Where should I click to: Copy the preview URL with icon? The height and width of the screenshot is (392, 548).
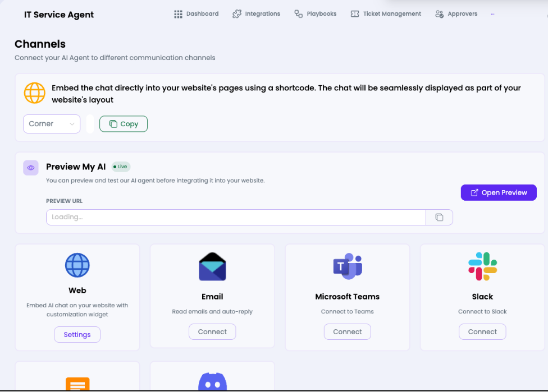[439, 217]
